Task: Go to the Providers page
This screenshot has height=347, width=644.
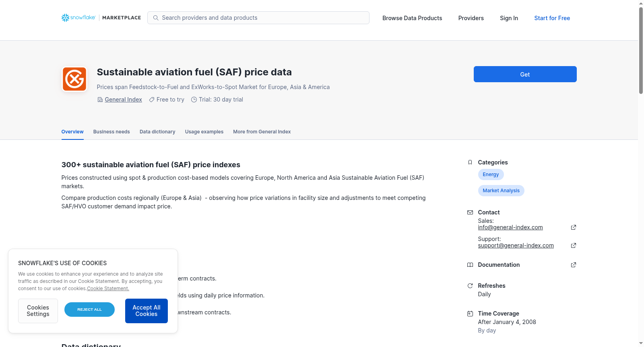Action: [x=471, y=18]
